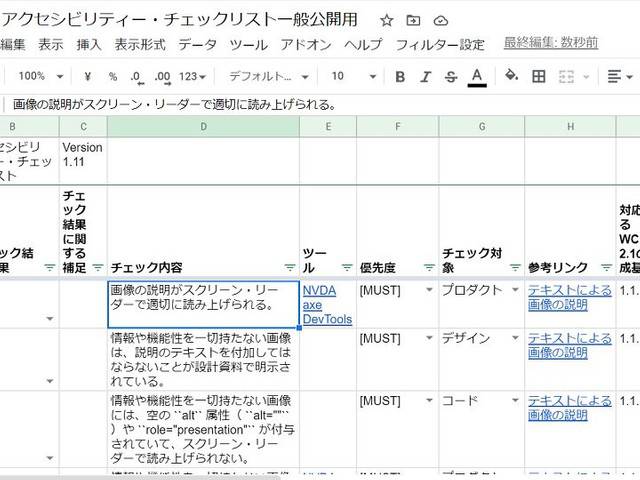Toggle bold formatting
Screen dimensions: 640x480
pos(400,76)
